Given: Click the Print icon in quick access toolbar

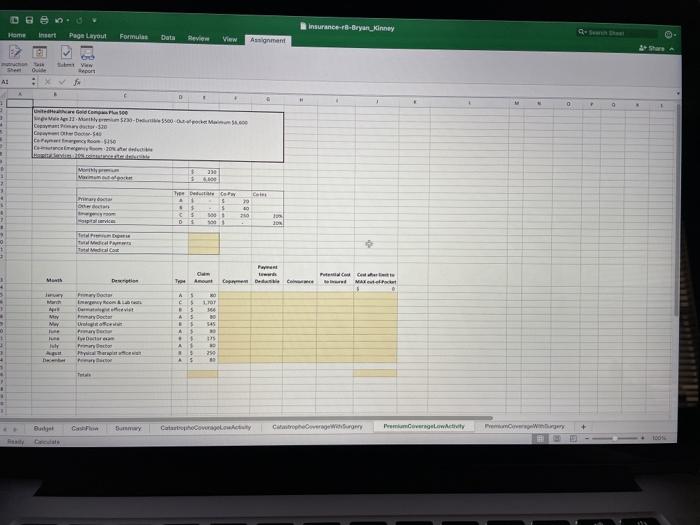Looking at the screenshot, I should (44, 20).
